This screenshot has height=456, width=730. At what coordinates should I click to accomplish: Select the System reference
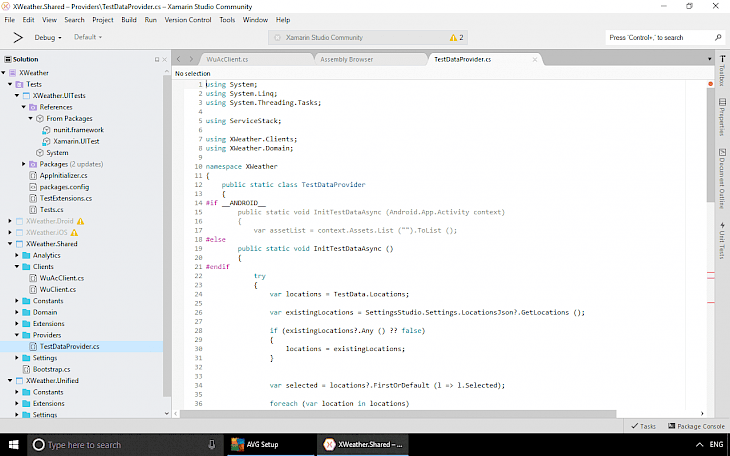click(x=57, y=153)
